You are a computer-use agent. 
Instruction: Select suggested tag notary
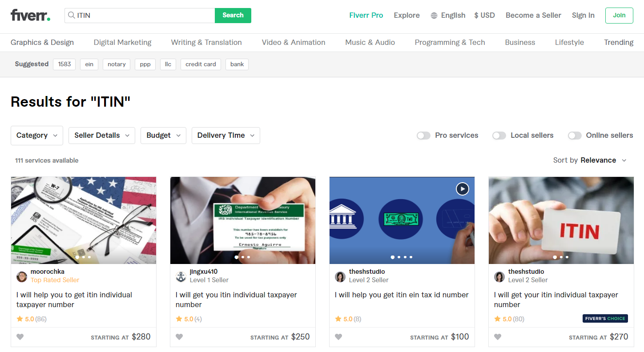click(117, 64)
